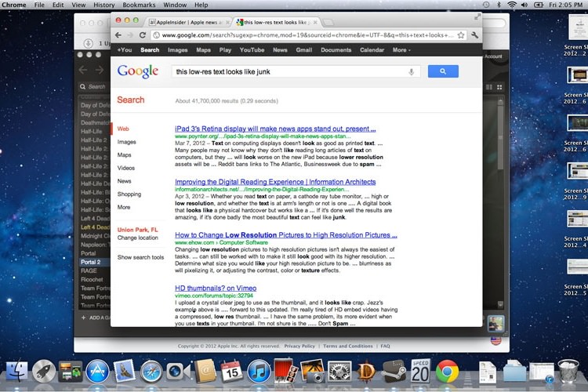Open the Window menu

tap(175, 5)
